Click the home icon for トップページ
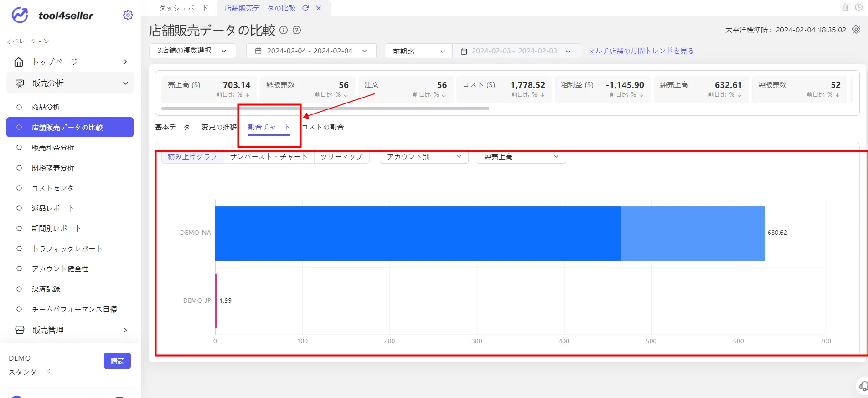 pos(19,62)
